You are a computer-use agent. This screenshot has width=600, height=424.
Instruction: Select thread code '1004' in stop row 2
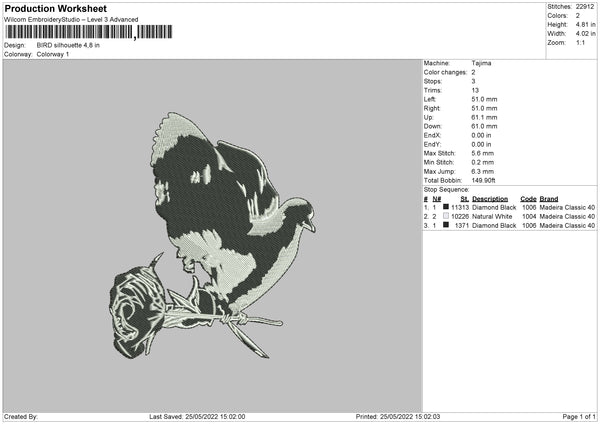[529, 217]
